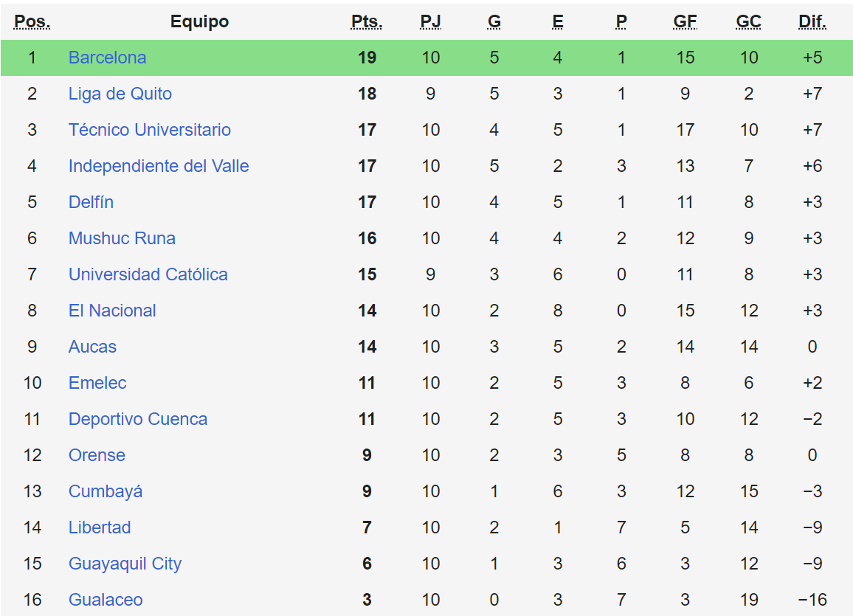Click the GF column header abbreviation

pyautogui.click(x=685, y=22)
